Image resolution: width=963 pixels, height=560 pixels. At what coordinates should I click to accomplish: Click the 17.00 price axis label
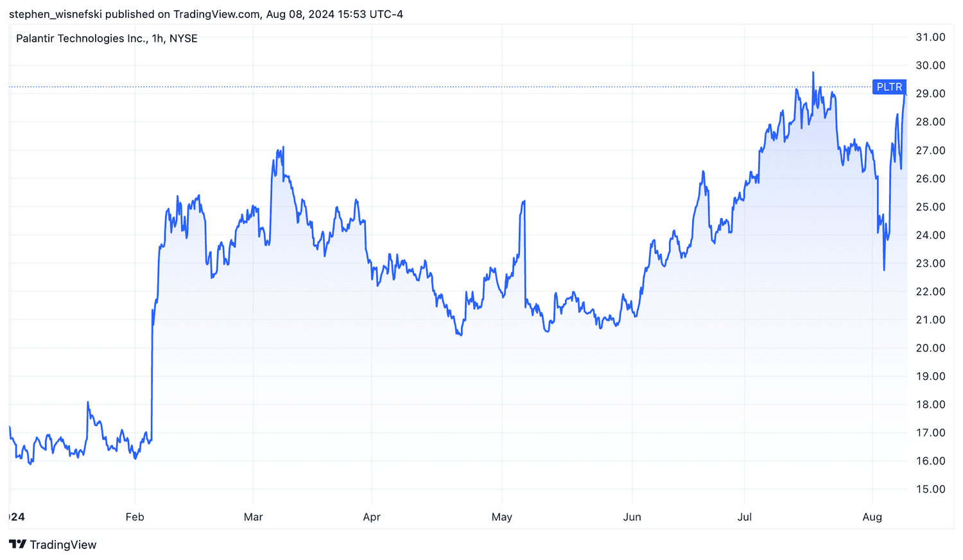930,432
